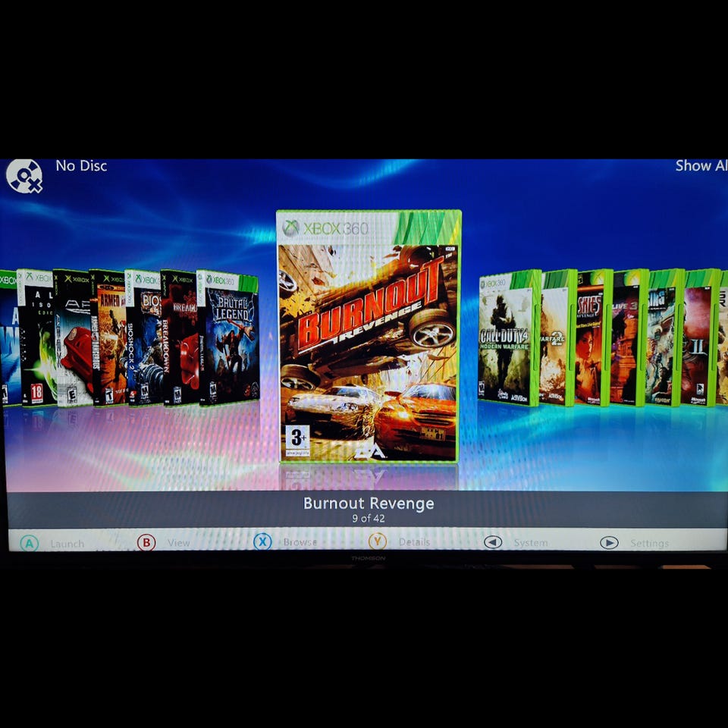
Task: Click the red B View icon
Action: pyautogui.click(x=146, y=542)
